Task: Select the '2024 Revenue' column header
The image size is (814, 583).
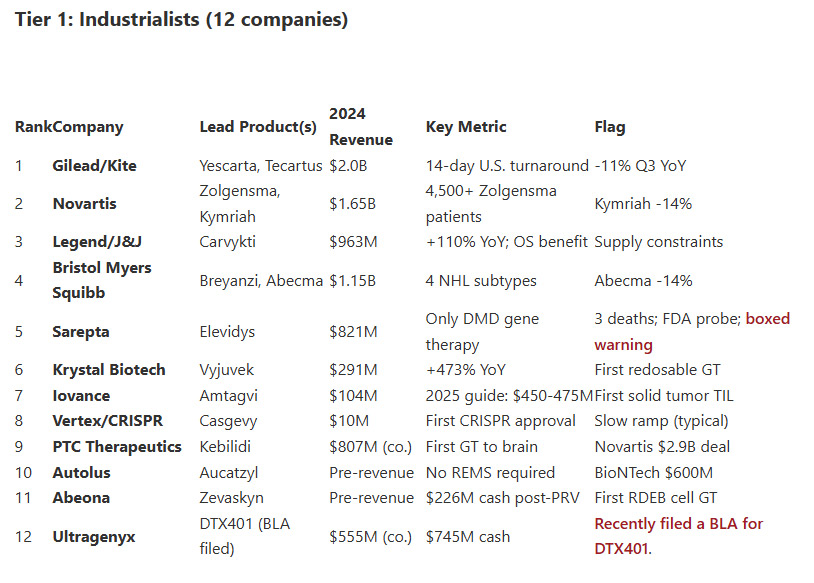Action: point(361,127)
